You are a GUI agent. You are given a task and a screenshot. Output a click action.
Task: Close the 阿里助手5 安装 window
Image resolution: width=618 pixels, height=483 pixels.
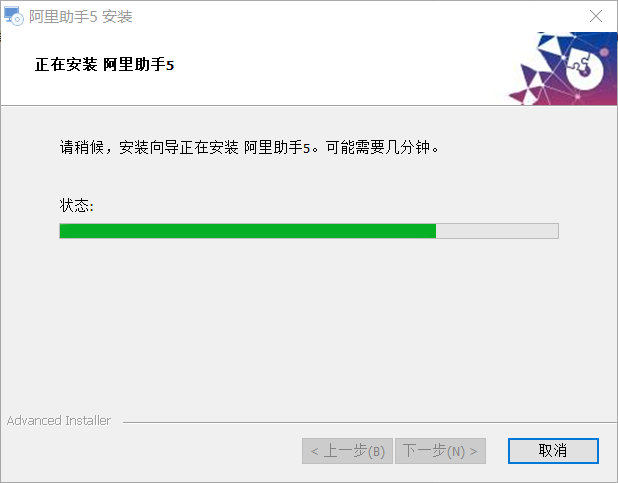click(x=596, y=16)
